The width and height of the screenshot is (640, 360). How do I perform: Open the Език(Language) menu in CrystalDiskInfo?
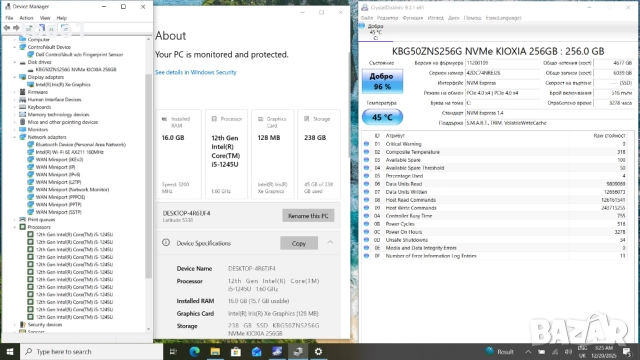503,18
